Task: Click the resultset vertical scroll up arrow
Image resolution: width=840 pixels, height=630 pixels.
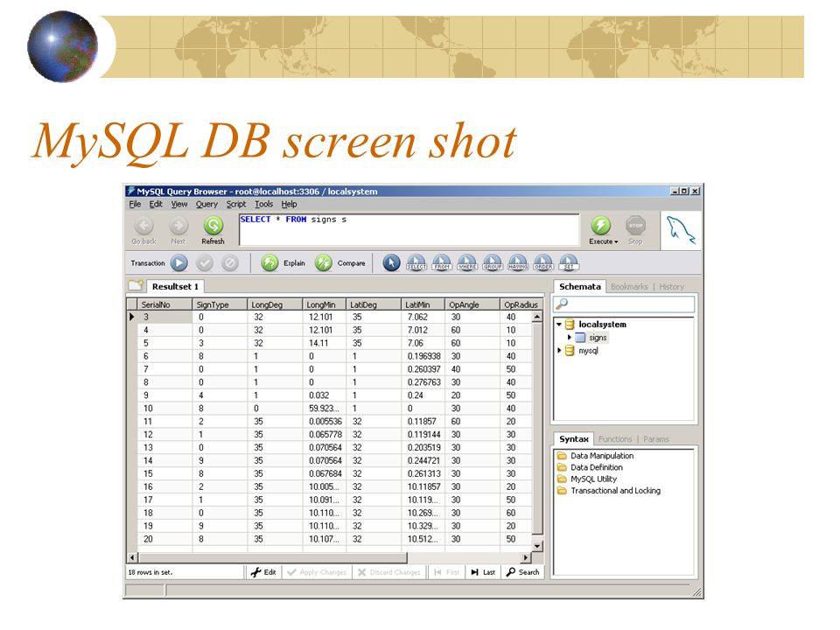Action: 537,317
